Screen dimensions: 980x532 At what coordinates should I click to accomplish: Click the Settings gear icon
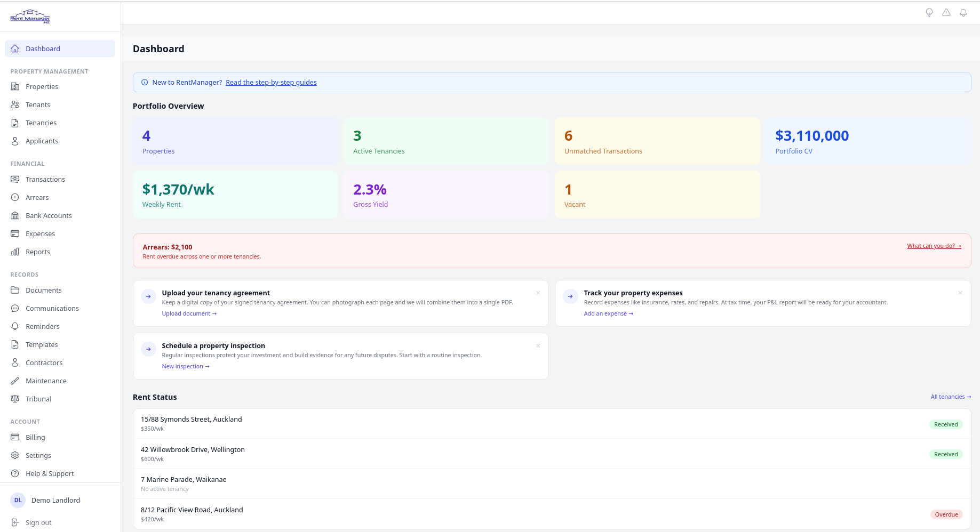point(15,455)
